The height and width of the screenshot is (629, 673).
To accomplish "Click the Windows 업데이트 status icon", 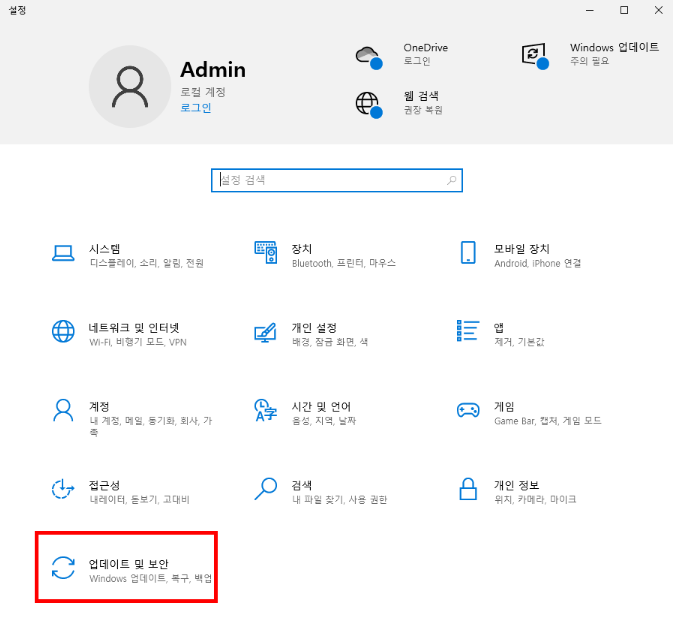I will pyautogui.click(x=535, y=56).
